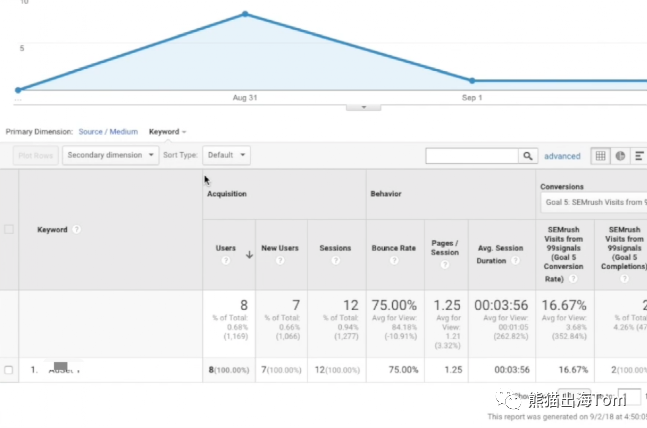Open the Secondary dimension dropdown

[110, 156]
